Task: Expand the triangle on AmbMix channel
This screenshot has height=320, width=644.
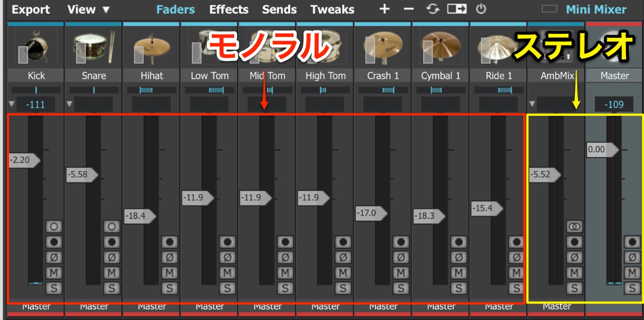Action: click(x=532, y=104)
